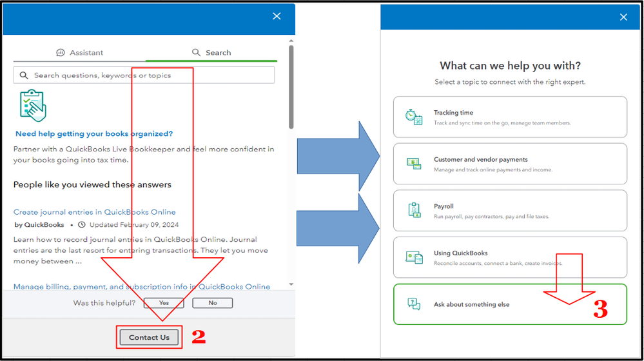Click the clock icon beside 'Updated February 09, 2024'
Screen dimensions: 644x361
82,224
